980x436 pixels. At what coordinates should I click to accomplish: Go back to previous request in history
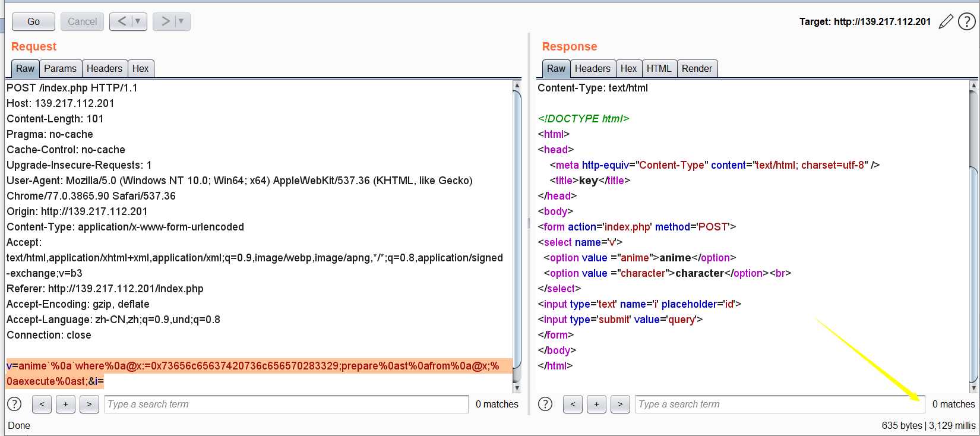pyautogui.click(x=121, y=21)
